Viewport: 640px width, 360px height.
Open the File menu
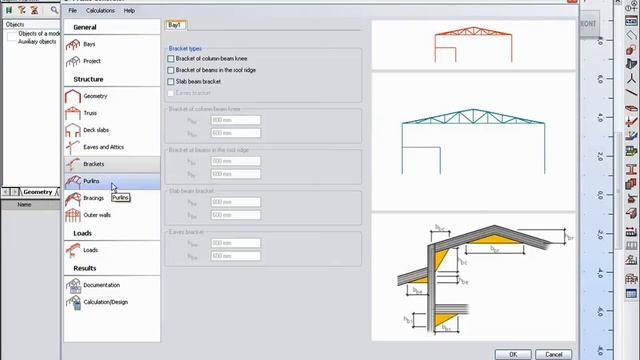(x=73, y=11)
